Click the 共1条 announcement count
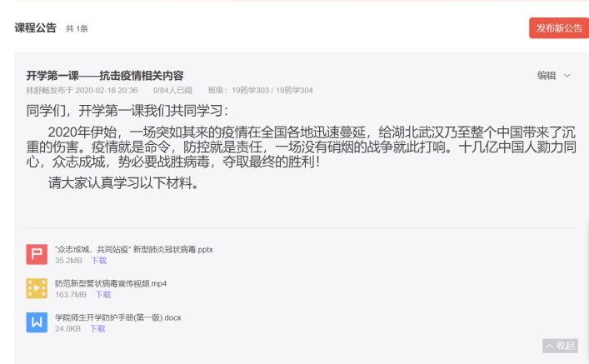 tap(77, 28)
